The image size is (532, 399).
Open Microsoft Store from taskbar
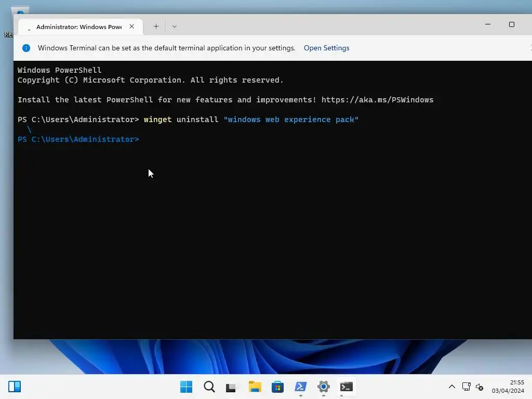tap(277, 387)
